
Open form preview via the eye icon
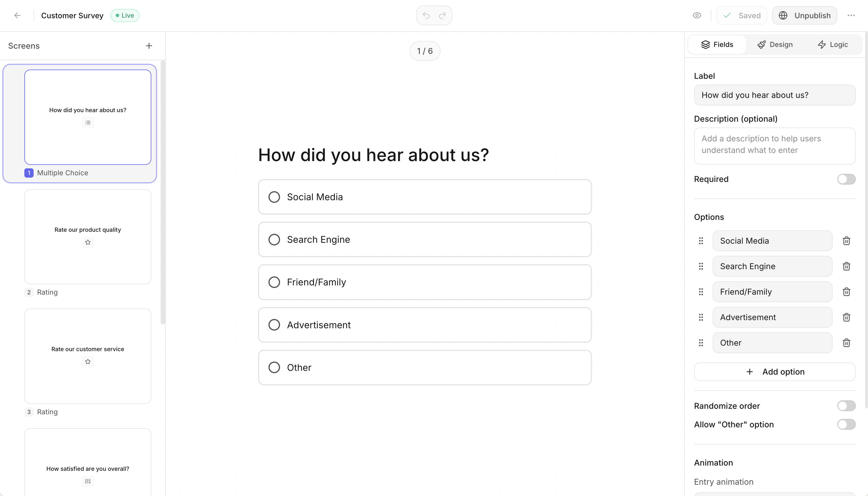click(x=697, y=15)
